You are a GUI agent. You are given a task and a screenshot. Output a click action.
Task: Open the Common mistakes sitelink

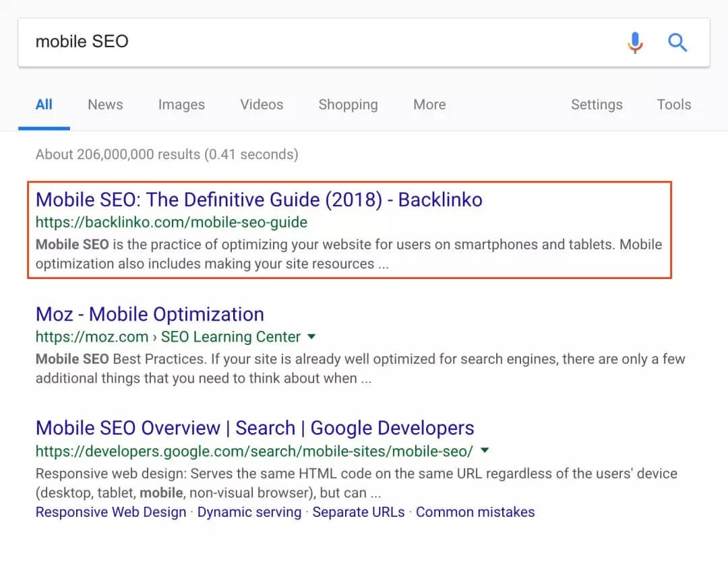(475, 512)
